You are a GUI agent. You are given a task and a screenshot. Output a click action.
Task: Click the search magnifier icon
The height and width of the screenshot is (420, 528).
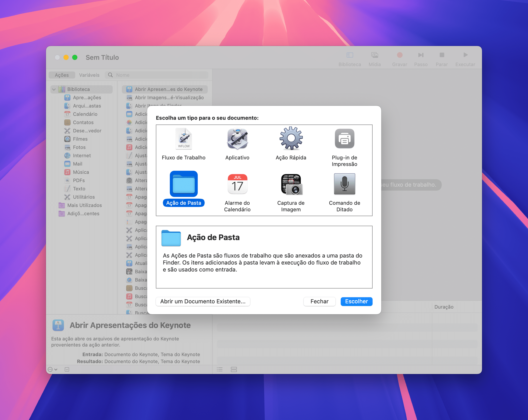[111, 75]
